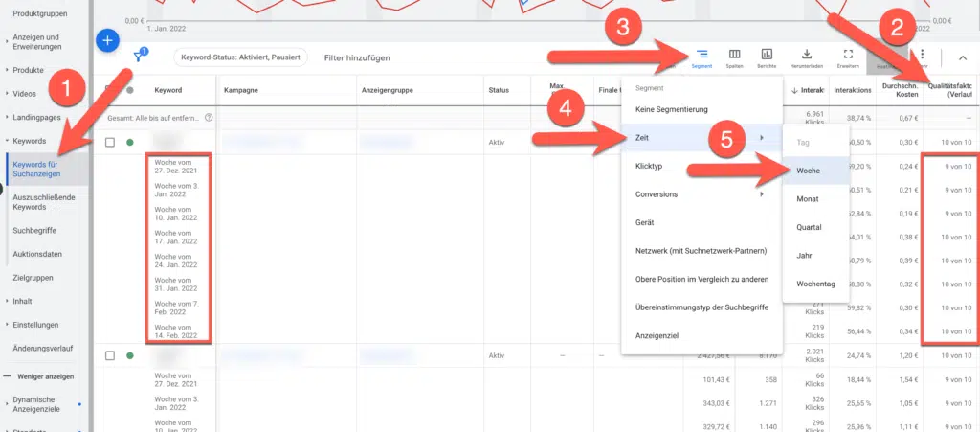This screenshot has width=980, height=432.
Task: Expand Anzeigen und Erweiterungen in sidebar
Action: coord(6,42)
